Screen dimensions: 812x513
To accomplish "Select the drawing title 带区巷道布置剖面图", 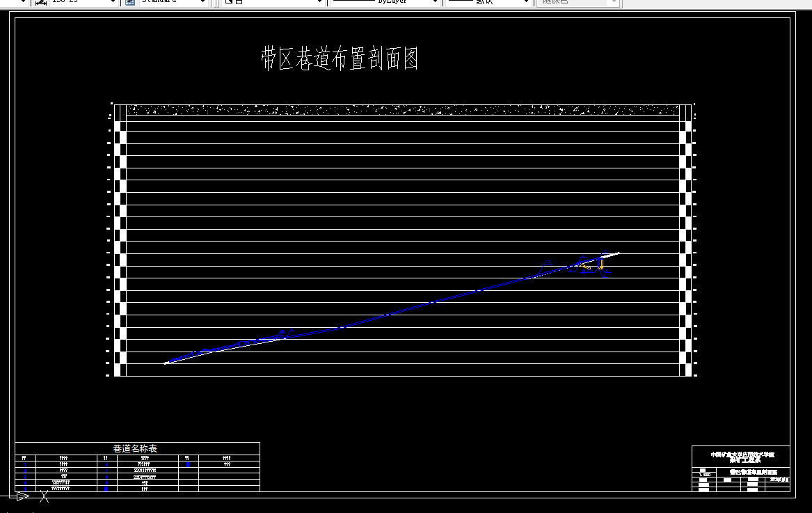I will (x=340, y=58).
